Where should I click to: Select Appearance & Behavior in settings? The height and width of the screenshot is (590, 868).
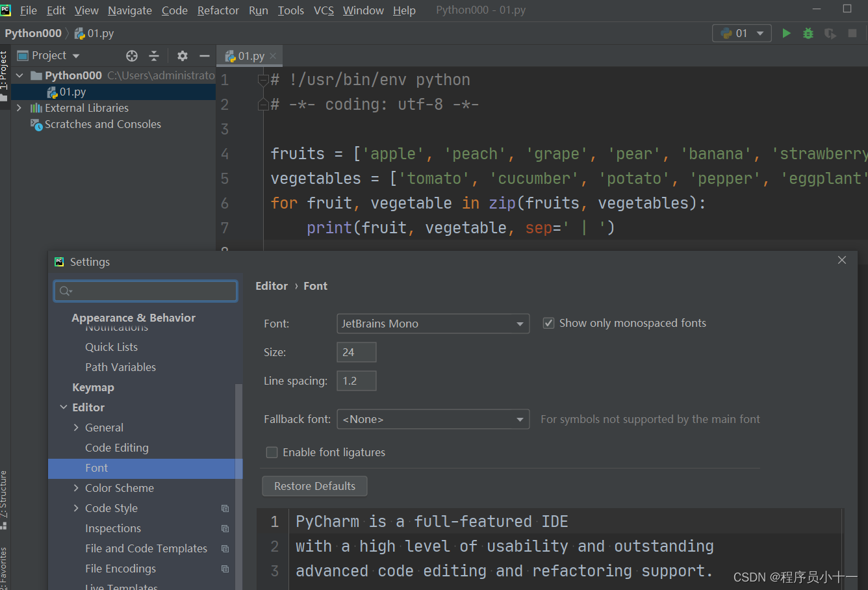coord(133,318)
